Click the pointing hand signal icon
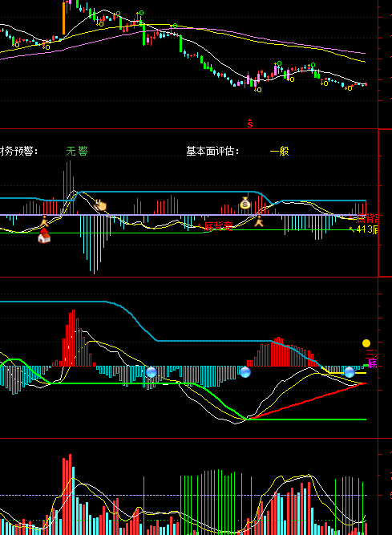The height and width of the screenshot is (535, 392). tap(100, 205)
